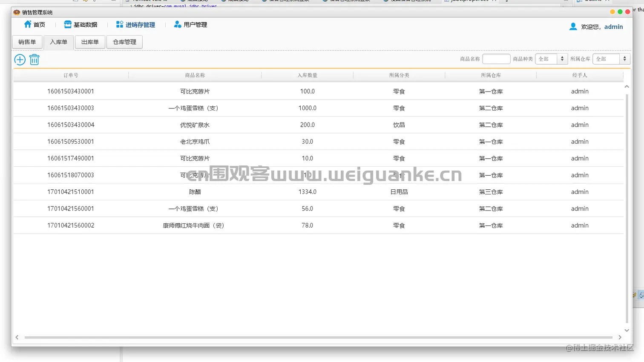Image resolution: width=644 pixels, height=362 pixels.
Task: Click the quantity 78.0 cell
Action: tap(308, 225)
